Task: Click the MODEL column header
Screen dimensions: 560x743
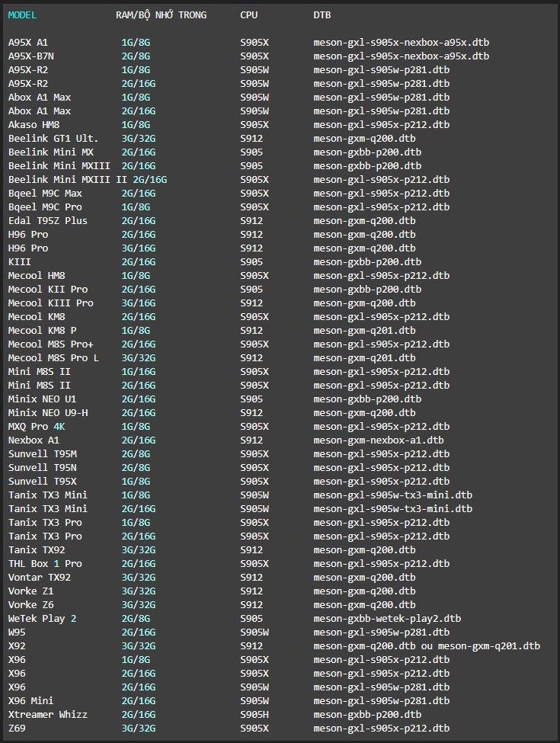Action: pyautogui.click(x=22, y=15)
